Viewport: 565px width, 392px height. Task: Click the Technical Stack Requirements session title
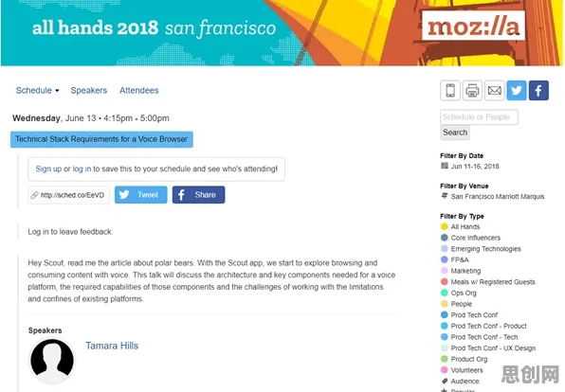pos(101,139)
